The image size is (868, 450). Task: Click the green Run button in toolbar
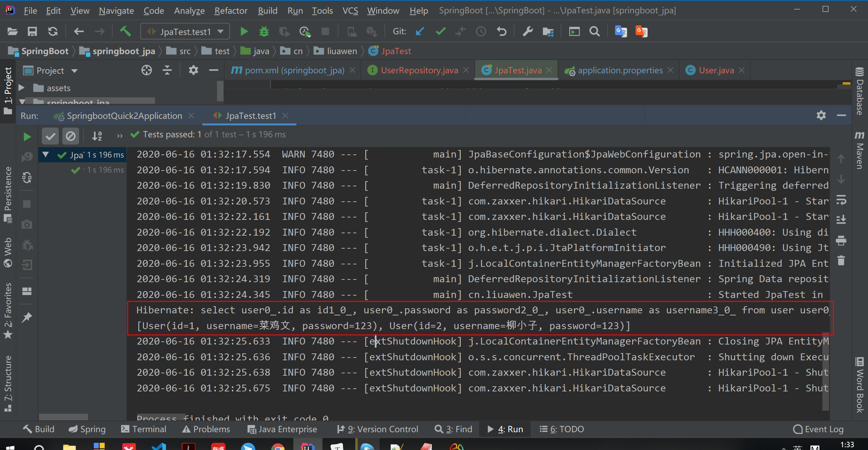tap(244, 32)
